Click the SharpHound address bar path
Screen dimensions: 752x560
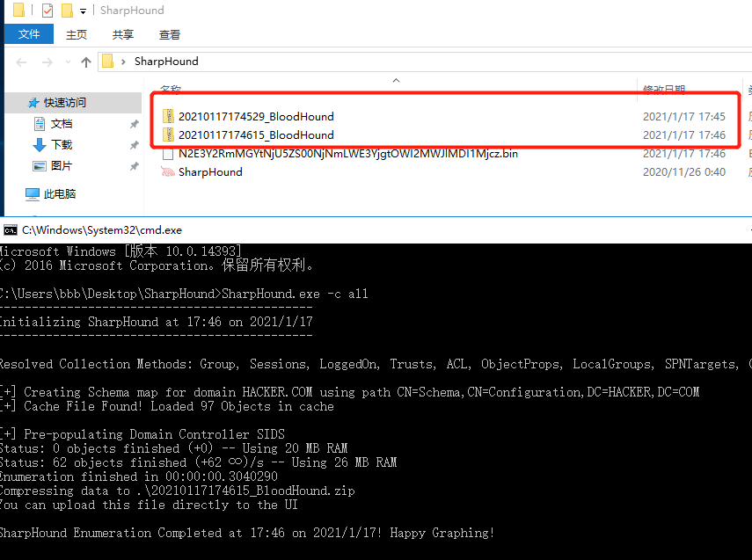(x=166, y=62)
